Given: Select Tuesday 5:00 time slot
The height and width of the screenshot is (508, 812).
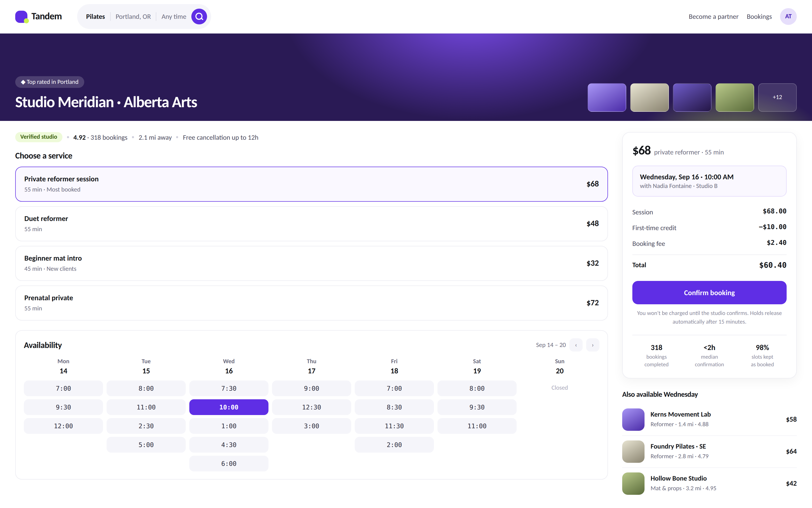Looking at the screenshot, I should [x=146, y=445].
